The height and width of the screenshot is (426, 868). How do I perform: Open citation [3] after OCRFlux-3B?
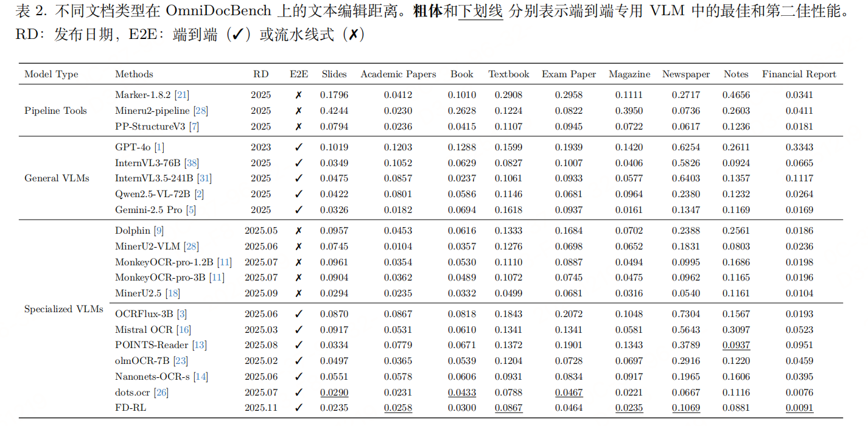tap(181, 314)
